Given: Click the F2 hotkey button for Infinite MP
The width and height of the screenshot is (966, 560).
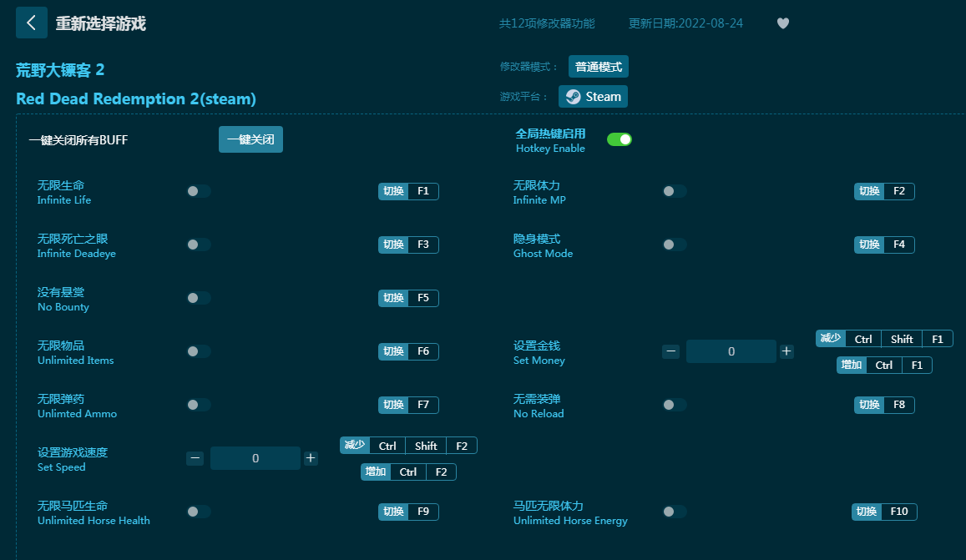Looking at the screenshot, I should point(884,191).
